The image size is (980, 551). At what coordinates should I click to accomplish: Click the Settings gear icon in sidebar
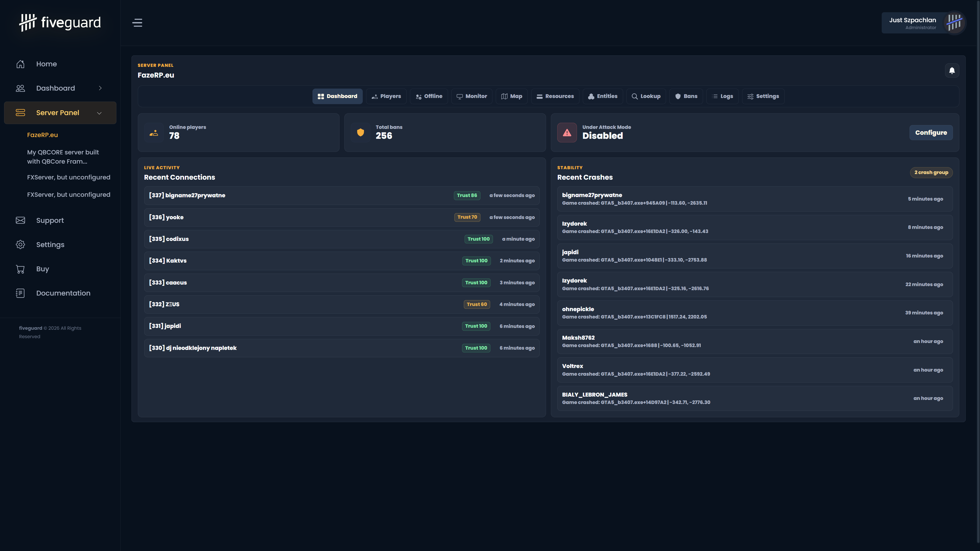(x=20, y=244)
